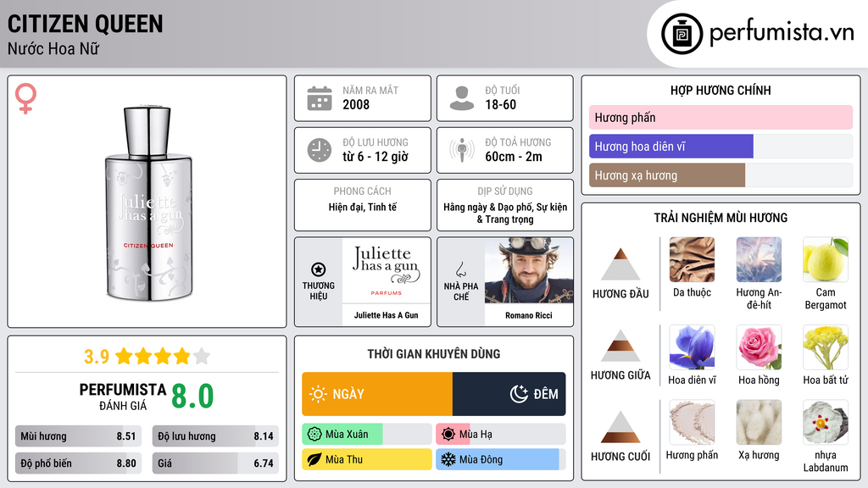Click the release year 2008 value
Image resolution: width=868 pixels, height=488 pixels.
tap(356, 104)
